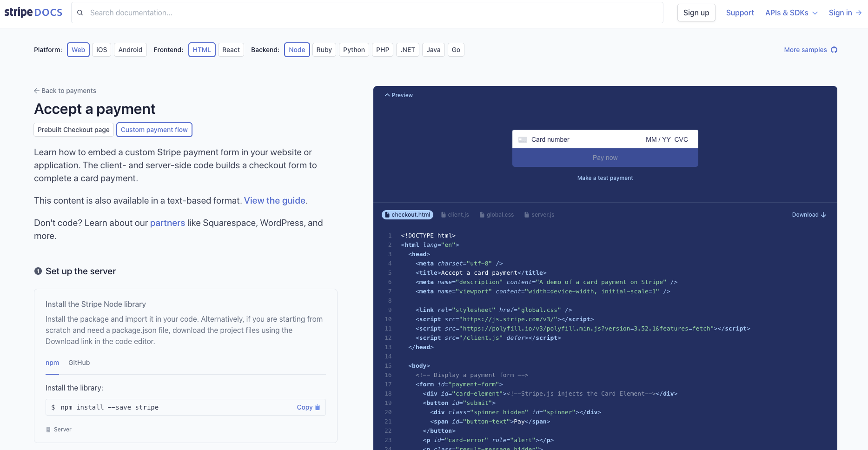Open the client.js file tab
This screenshot has width=868, height=450.
(x=455, y=215)
